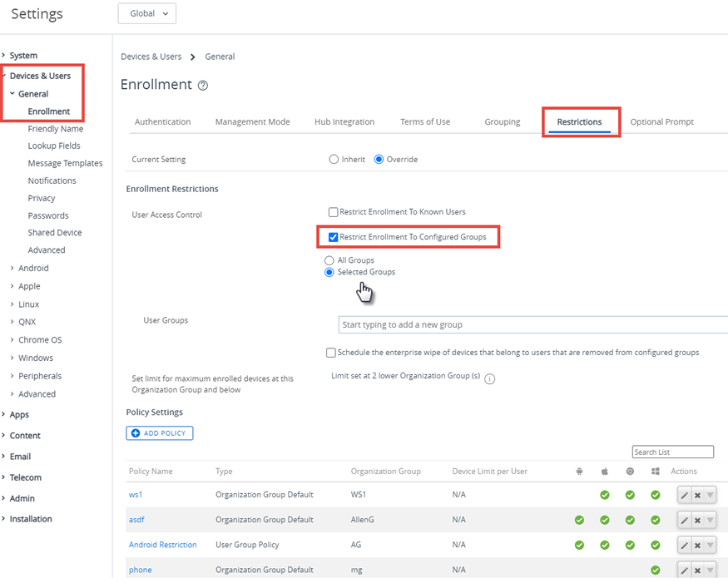Delete the Android Restriction policy X icon
Screen dimensions: 728x583
pyautogui.click(x=697, y=546)
